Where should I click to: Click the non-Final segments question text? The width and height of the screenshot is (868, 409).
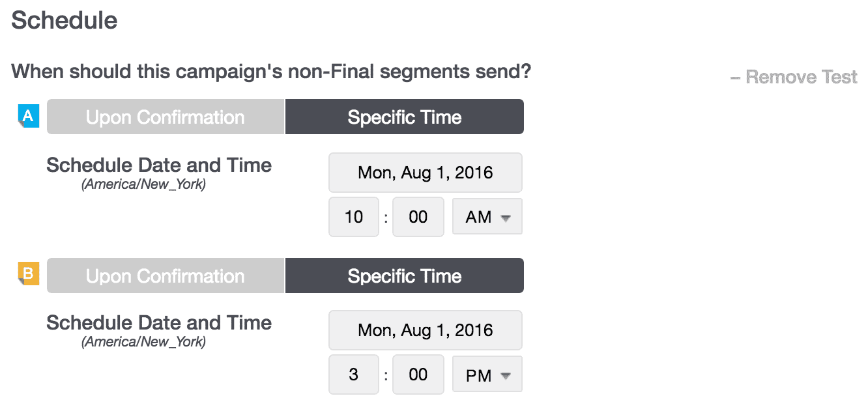pos(271,71)
